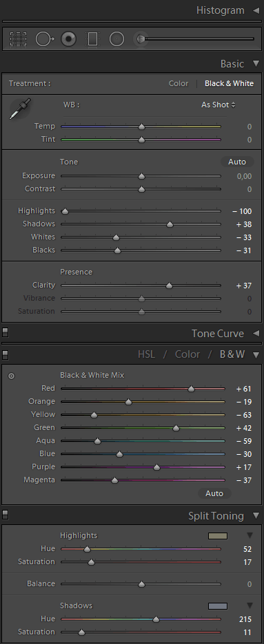
Task: Expand the Histogram panel
Action: point(256,10)
